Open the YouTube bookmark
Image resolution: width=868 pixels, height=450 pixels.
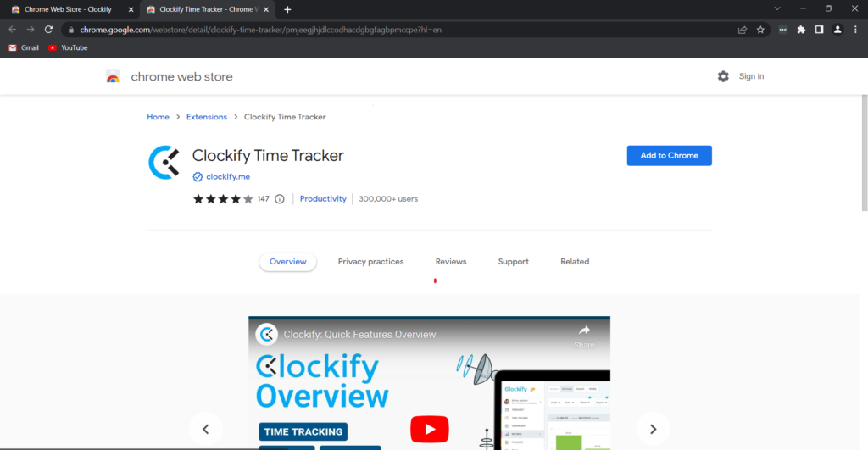tap(68, 47)
